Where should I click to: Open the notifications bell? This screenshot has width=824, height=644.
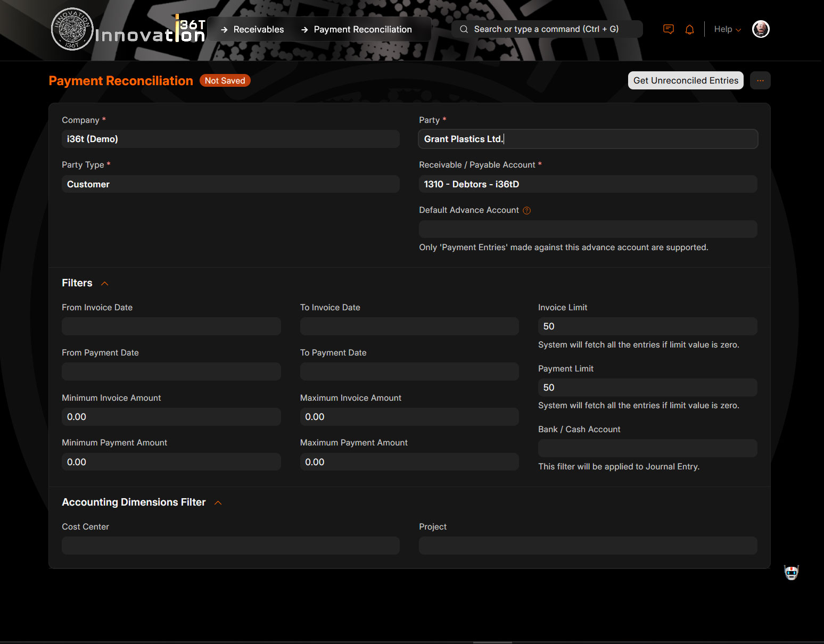point(689,29)
